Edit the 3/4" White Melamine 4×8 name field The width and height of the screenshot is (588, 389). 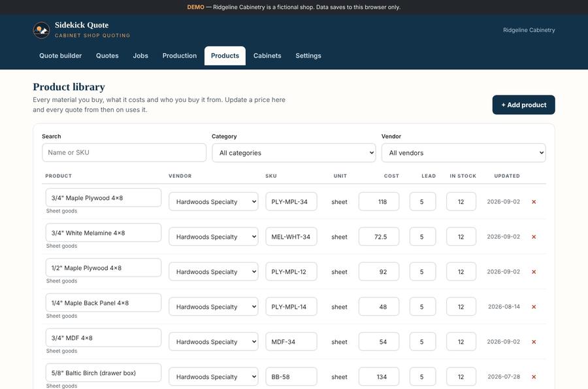pos(103,233)
